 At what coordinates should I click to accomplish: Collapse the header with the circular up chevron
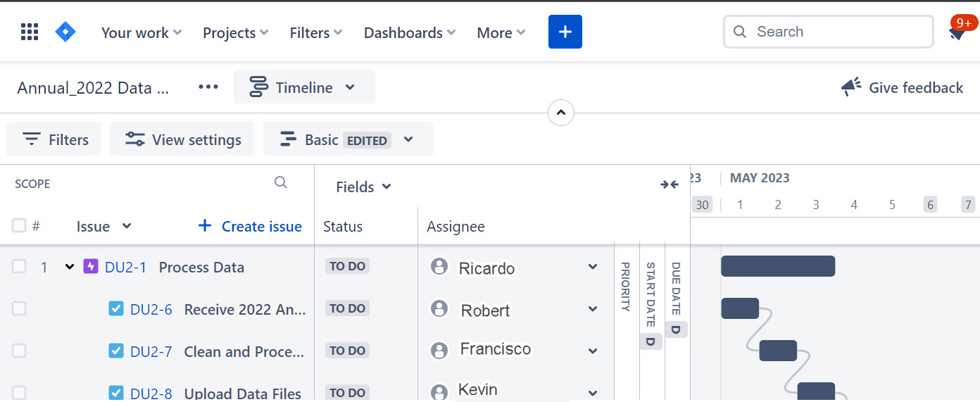pos(561,112)
